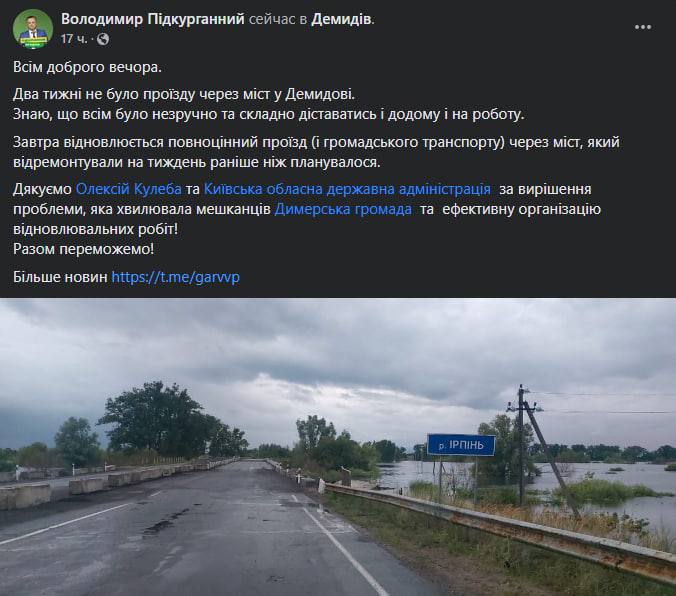Click the public globe privacy icon
The height and width of the screenshot is (596, 676).
[103, 39]
